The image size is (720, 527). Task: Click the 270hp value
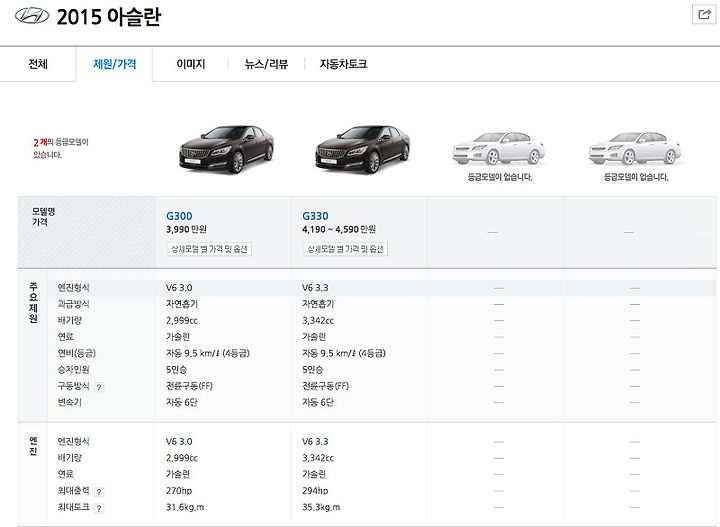(x=179, y=491)
